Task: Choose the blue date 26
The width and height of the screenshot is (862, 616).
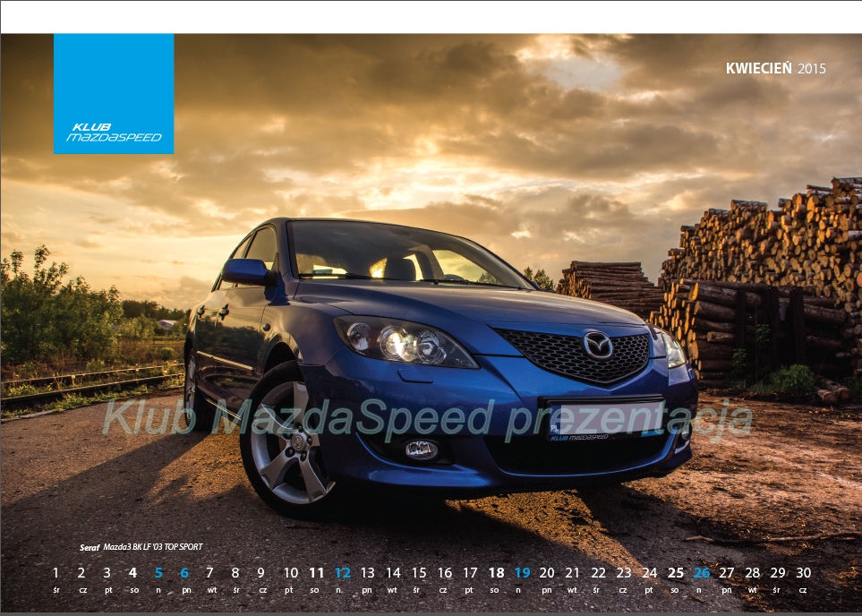Action: click(x=702, y=573)
